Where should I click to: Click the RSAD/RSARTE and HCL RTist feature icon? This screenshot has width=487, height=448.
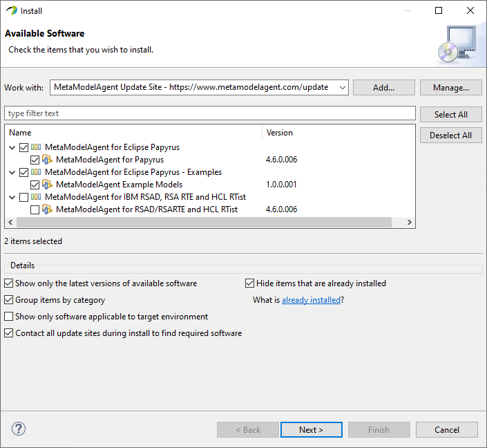(x=47, y=209)
